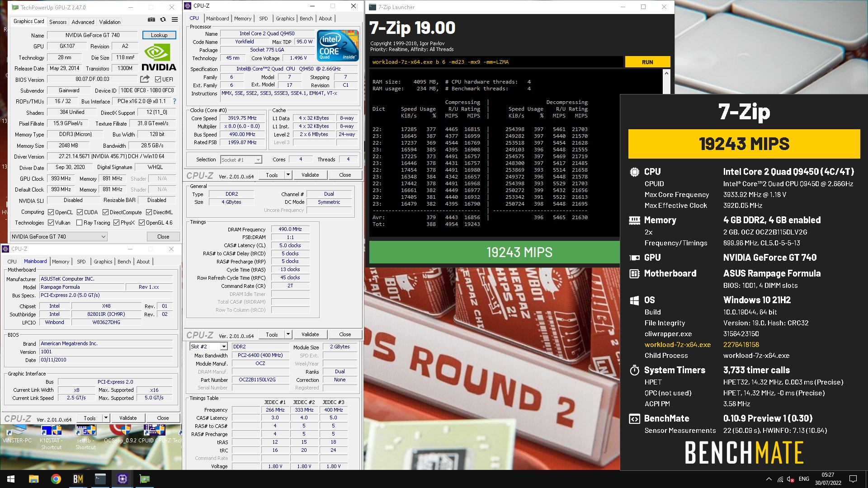This screenshot has height=488, width=868.
Task: Open the GPU-Z hamburger menu icon
Action: pos(175,19)
